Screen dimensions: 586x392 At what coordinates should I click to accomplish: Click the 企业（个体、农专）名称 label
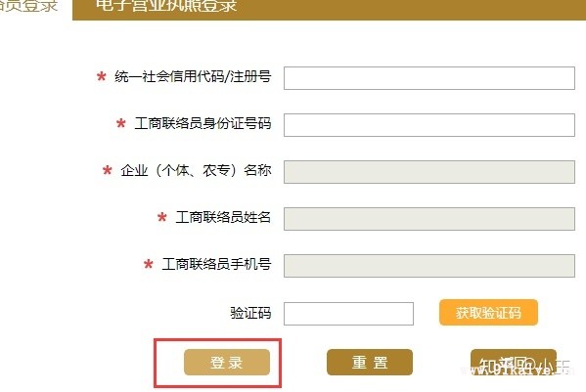196,171
